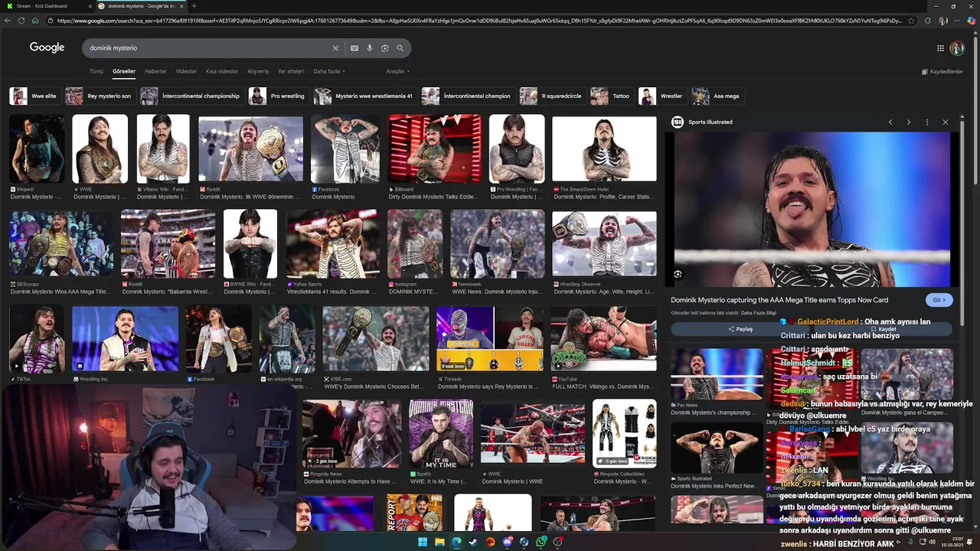980x551 pixels.
Task: Search by image using the camera icon
Action: click(385, 48)
